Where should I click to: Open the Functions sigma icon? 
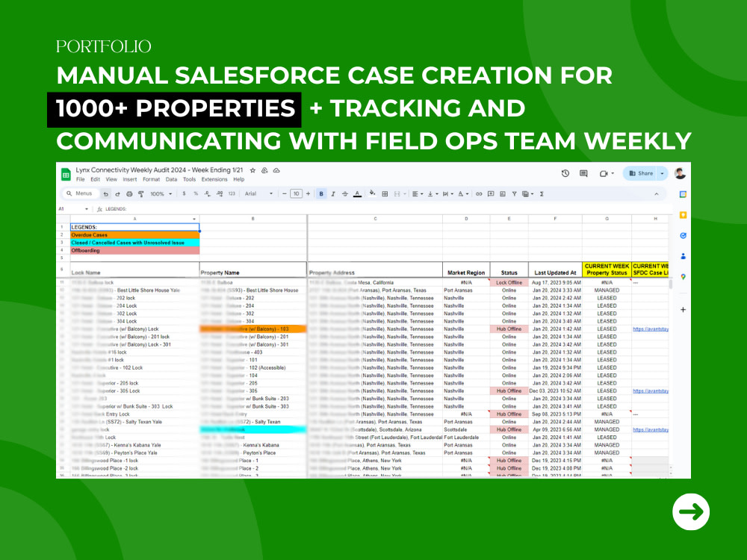[542, 194]
